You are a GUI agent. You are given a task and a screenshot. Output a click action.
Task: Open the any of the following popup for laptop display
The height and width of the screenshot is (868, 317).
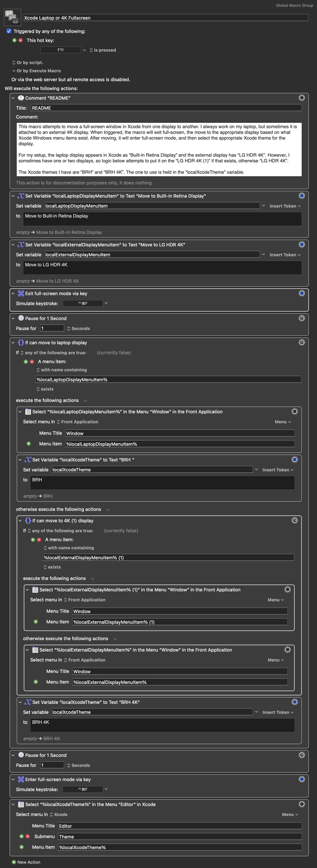pyautogui.click(x=53, y=352)
